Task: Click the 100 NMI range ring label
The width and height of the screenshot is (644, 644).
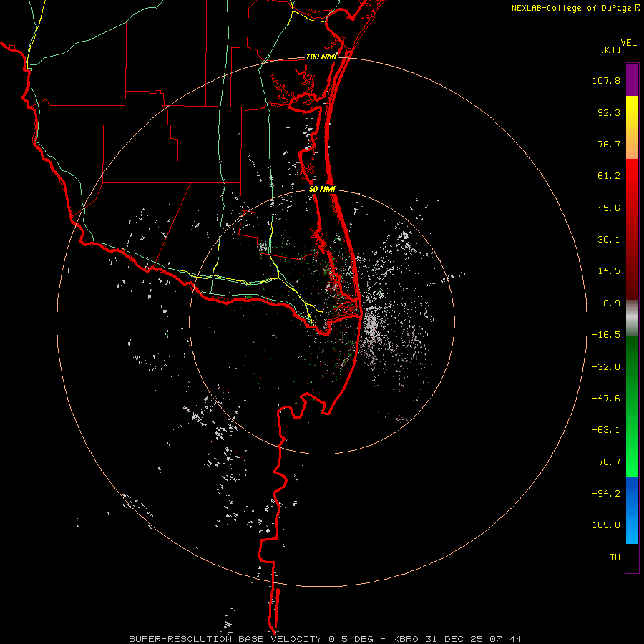Action: [x=321, y=57]
